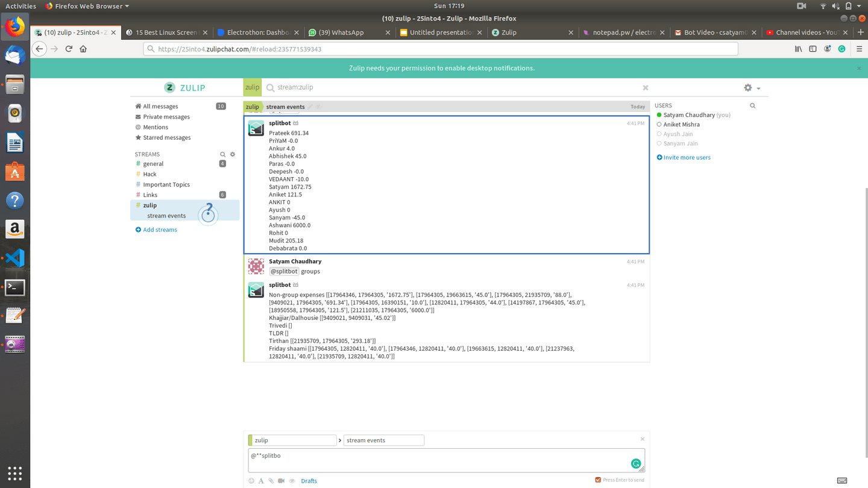Viewport: 868px width, 488px height.
Task: Edit the compose topic field 'stream events'
Action: click(383, 440)
